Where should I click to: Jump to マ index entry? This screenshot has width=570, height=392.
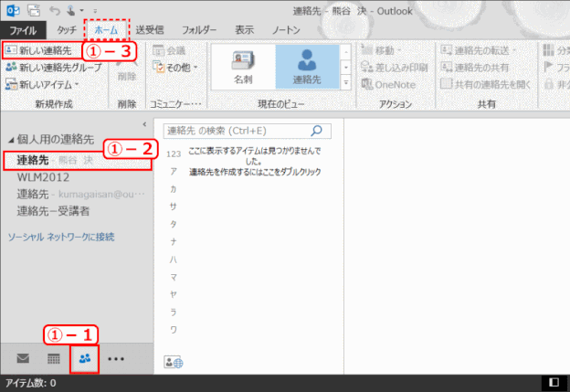pyautogui.click(x=174, y=277)
